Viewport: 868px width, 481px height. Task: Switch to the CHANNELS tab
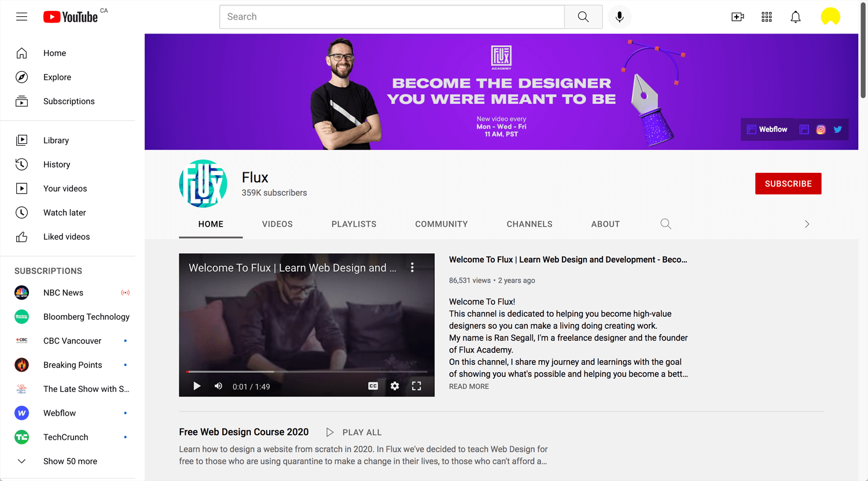529,224
